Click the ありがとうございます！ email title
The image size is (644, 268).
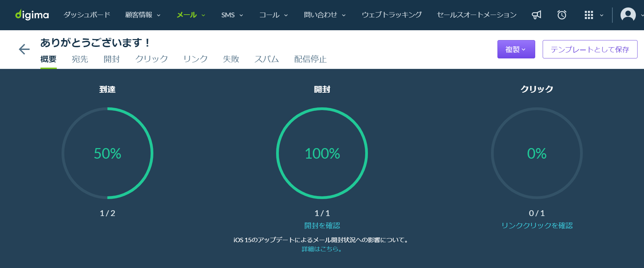pyautogui.click(x=95, y=43)
